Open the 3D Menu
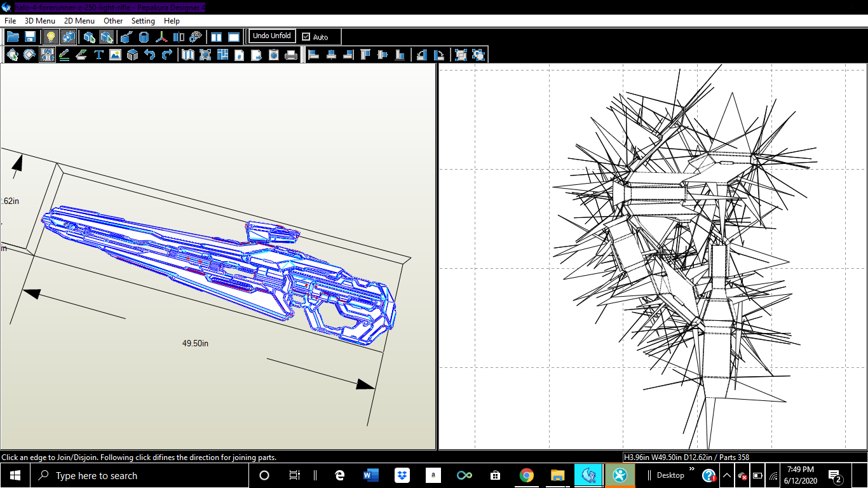868x488 pixels. coord(40,21)
